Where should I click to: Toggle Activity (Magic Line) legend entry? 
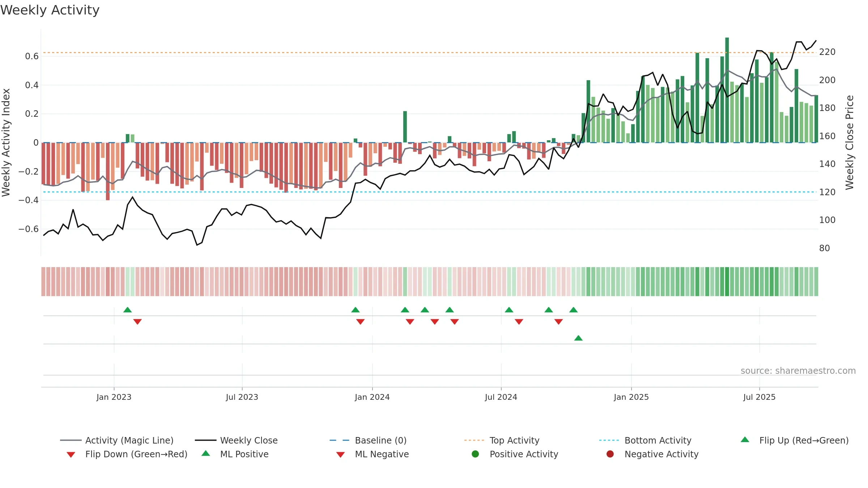(x=117, y=440)
